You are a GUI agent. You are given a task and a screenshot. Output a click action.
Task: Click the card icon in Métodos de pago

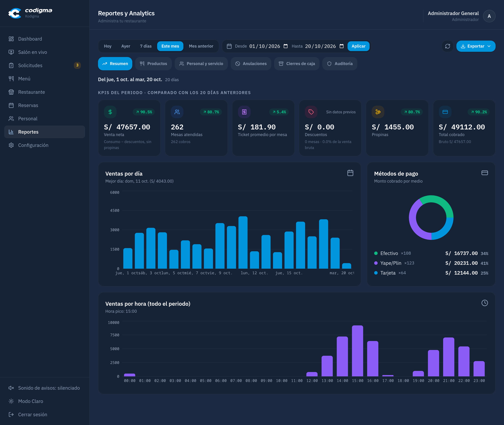click(x=484, y=173)
